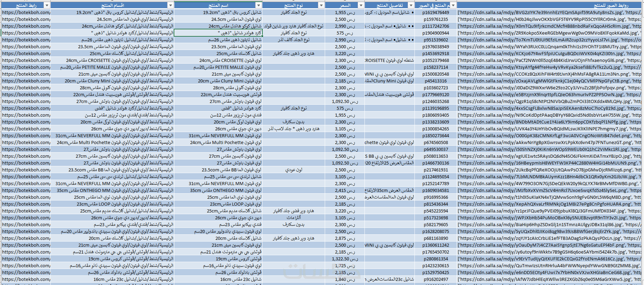This screenshot has height=285, width=644.
Task: Select product type cell ألترا مات
Action: pos(294,218)
